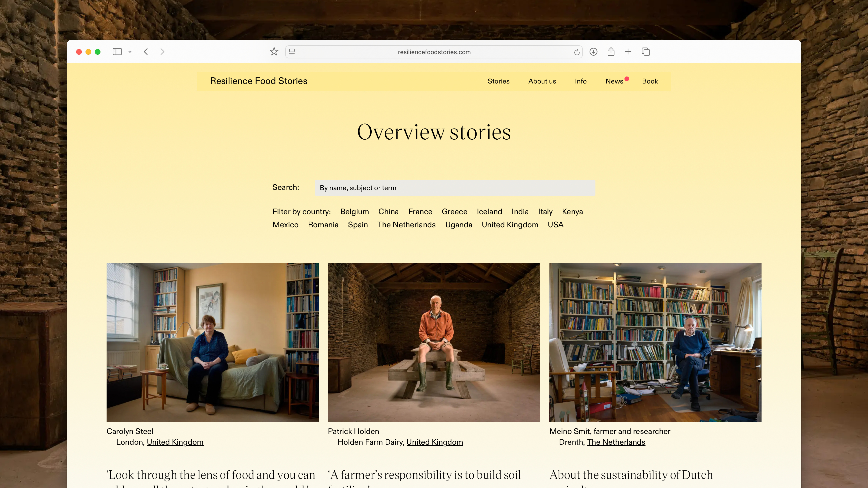The image size is (868, 488).
Task: Go to the News navigation item
Action: click(614, 81)
